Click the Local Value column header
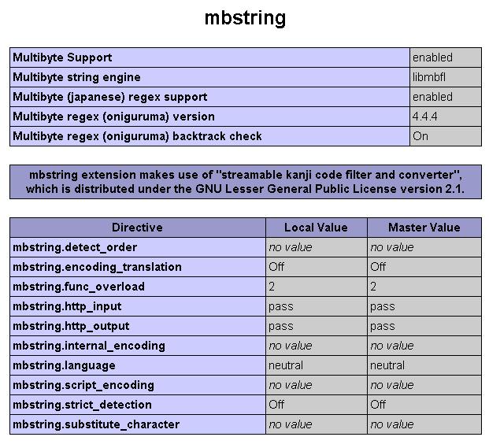The image size is (489, 448). coord(316,228)
